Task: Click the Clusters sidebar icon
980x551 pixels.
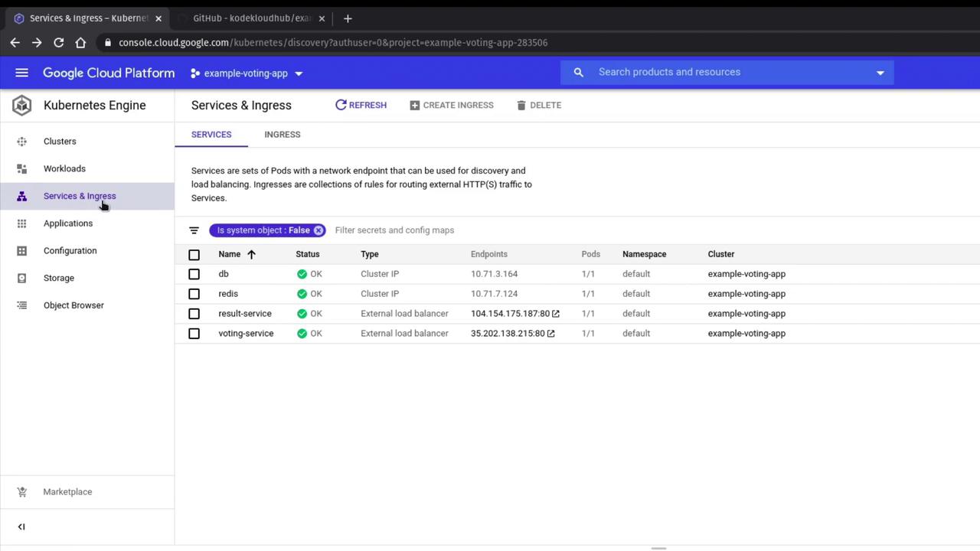Action: (21, 142)
